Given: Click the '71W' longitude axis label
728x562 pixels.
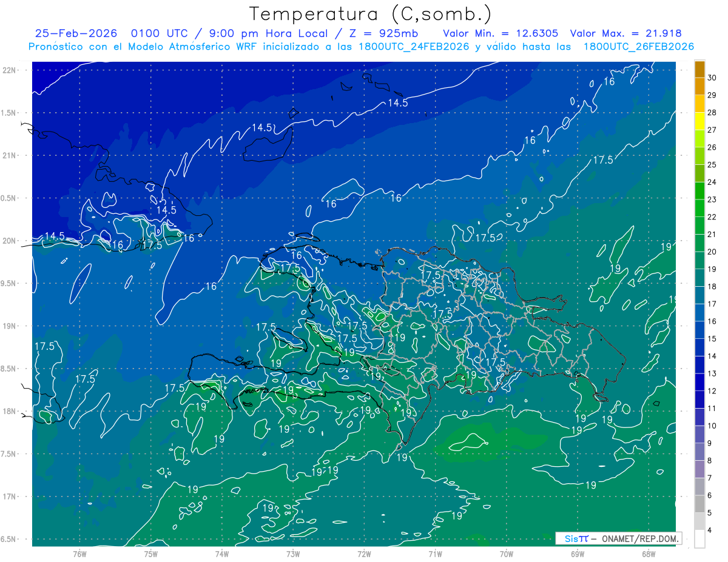Looking at the screenshot, I should point(435,554).
